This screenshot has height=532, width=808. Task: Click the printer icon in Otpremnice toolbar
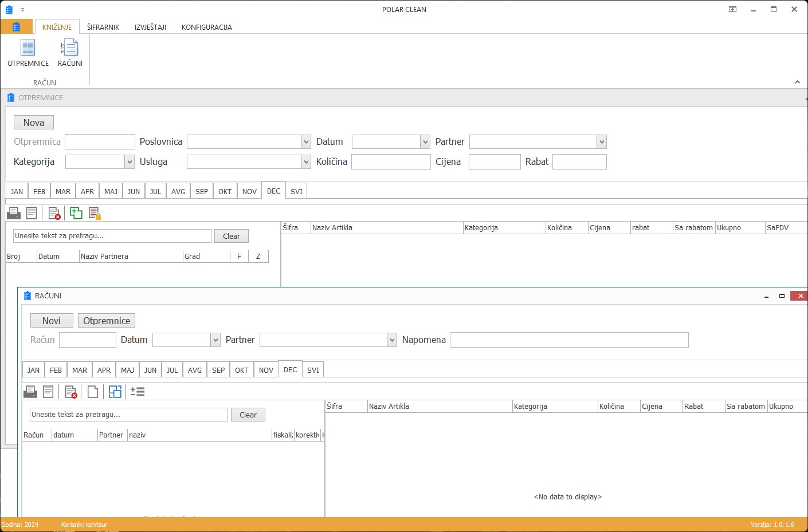14,213
